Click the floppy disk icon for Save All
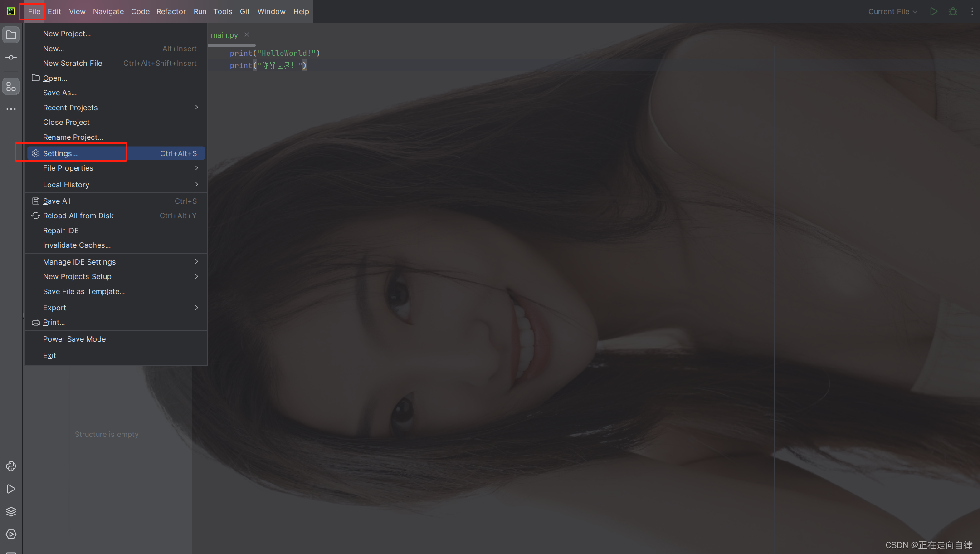Image resolution: width=980 pixels, height=554 pixels. click(x=36, y=201)
